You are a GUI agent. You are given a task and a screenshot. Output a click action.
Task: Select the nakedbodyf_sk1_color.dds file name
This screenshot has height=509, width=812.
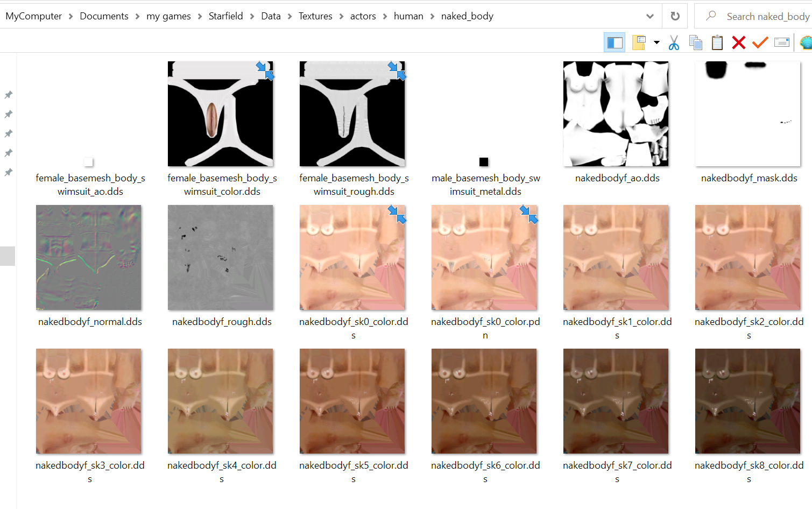click(617, 328)
